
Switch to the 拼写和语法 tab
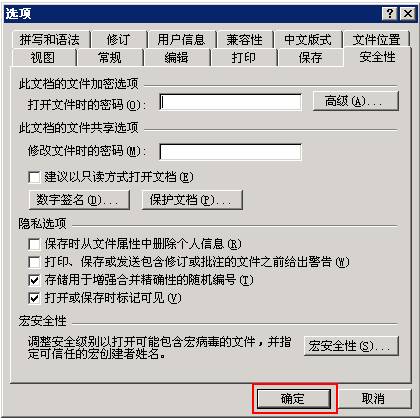point(50,40)
